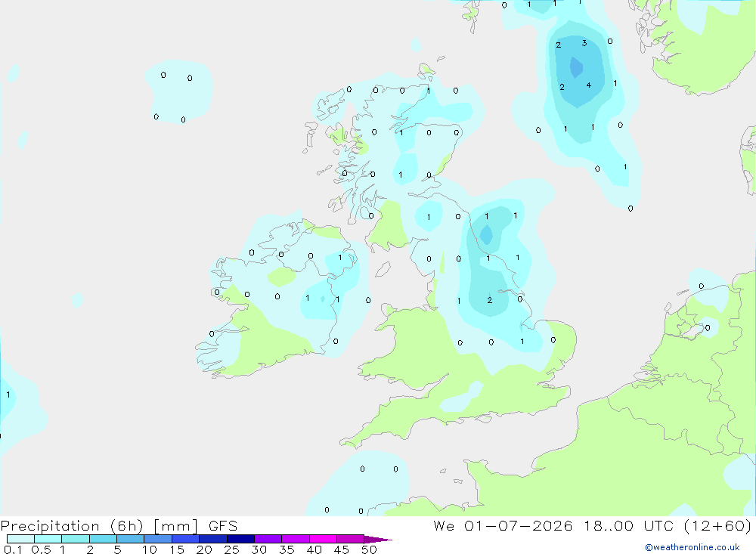This screenshot has width=756, height=554.
Task: Pick the 40–45 mm magenta legend swatch
Action: 323,539
